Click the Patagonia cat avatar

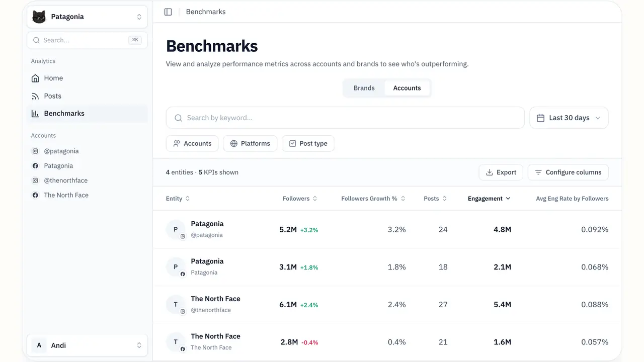tap(39, 17)
